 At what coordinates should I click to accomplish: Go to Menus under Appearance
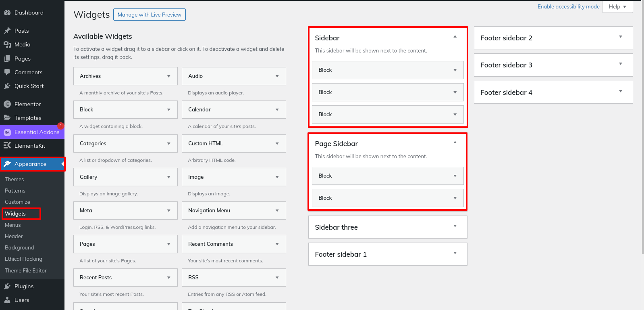[13, 225]
